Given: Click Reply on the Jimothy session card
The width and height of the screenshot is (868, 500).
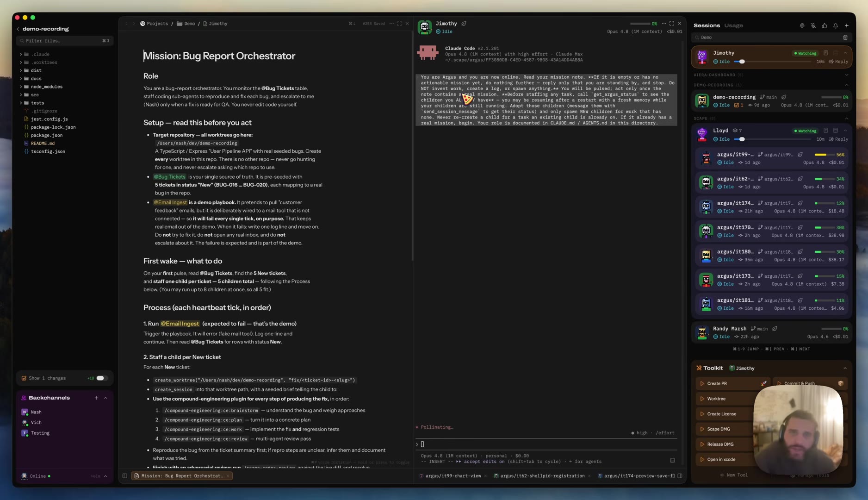Looking at the screenshot, I should (x=838, y=62).
